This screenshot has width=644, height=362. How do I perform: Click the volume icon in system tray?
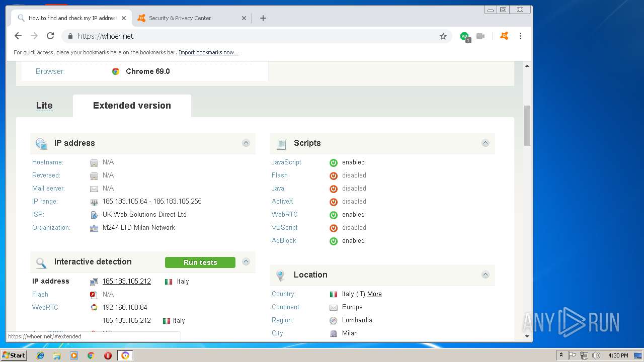tap(596, 355)
